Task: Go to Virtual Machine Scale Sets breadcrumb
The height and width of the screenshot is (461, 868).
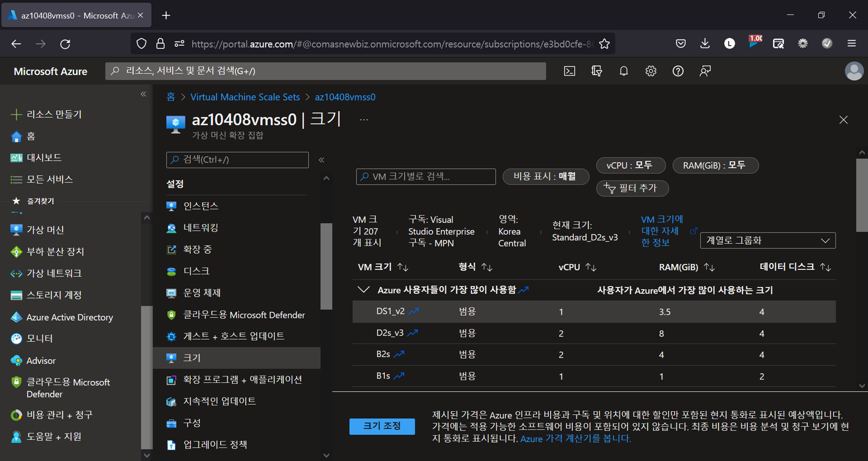Action: coord(245,97)
